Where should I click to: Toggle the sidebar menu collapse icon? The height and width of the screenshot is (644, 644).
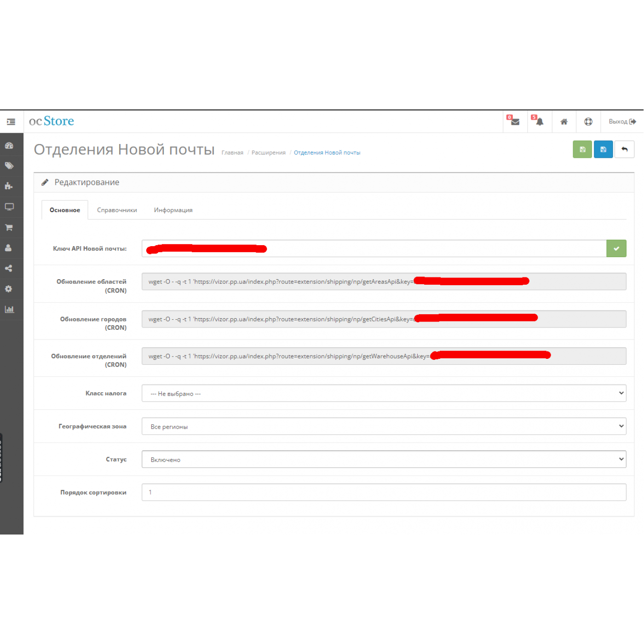point(11,122)
